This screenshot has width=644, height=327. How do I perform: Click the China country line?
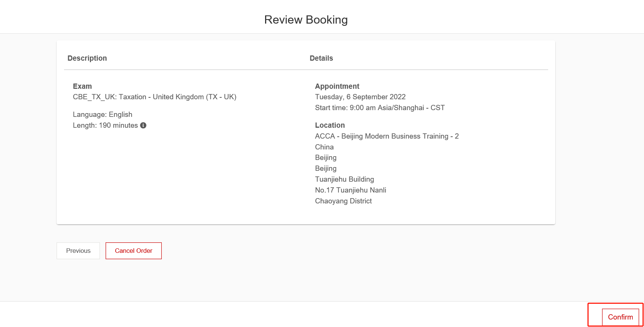(324, 147)
